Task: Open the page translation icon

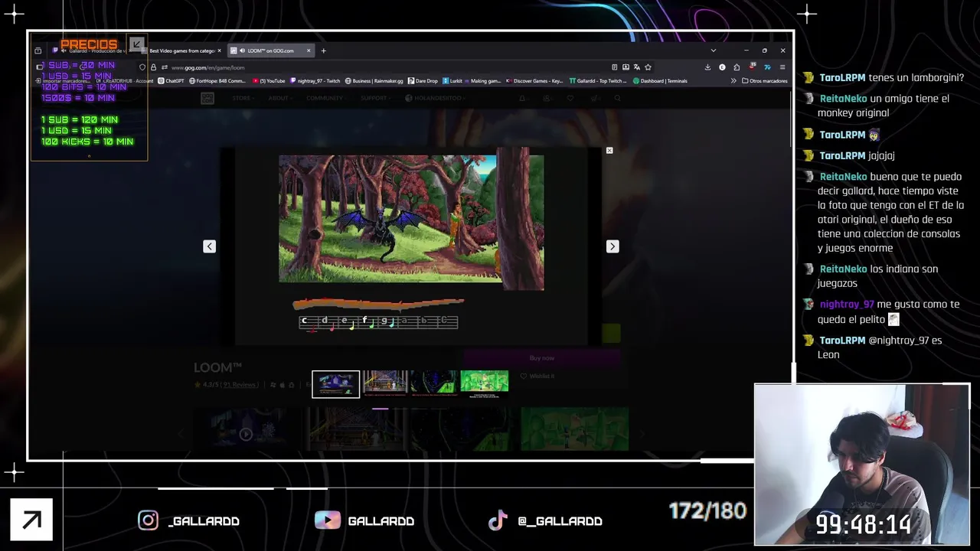Action: [636, 67]
